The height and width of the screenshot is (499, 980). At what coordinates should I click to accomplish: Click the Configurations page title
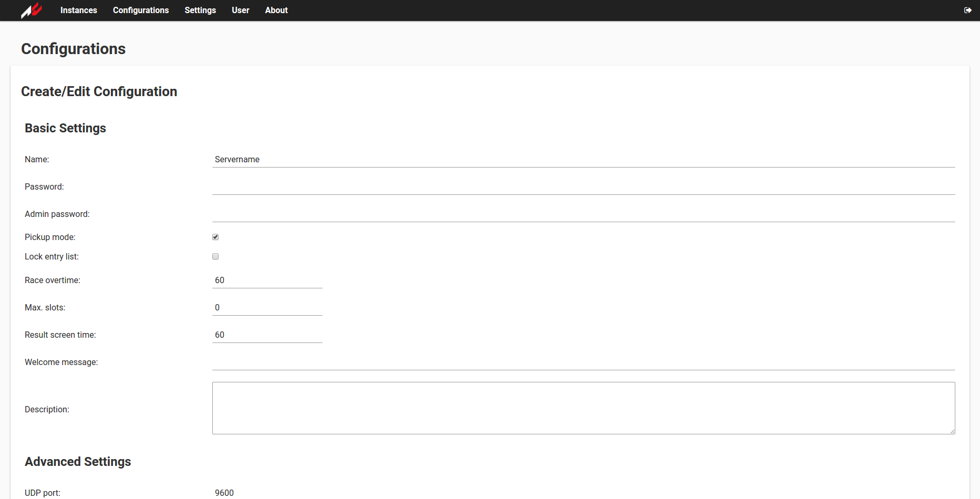pyautogui.click(x=73, y=49)
